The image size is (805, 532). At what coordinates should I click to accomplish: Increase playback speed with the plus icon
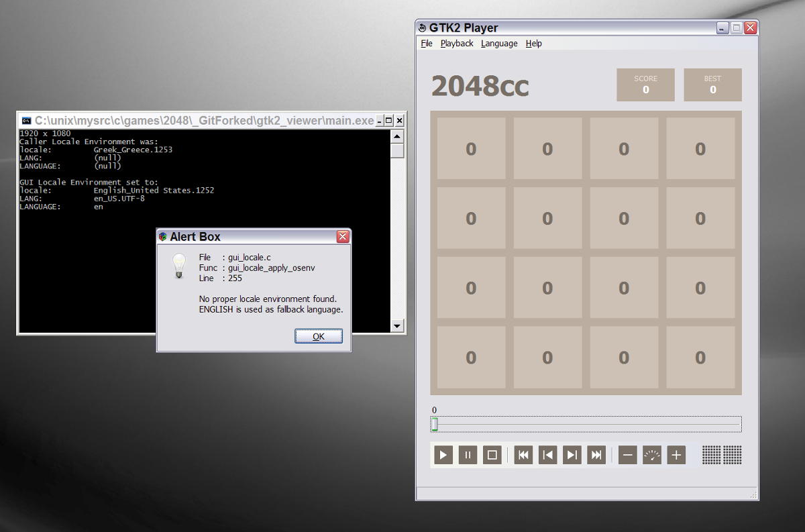tap(676, 455)
